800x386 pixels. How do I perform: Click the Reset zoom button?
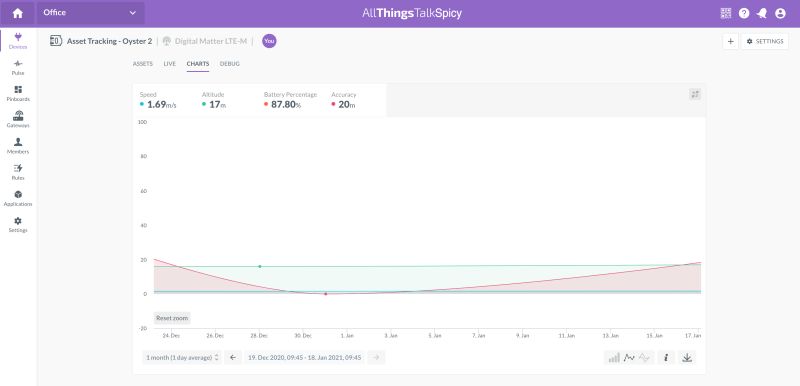[x=172, y=318]
